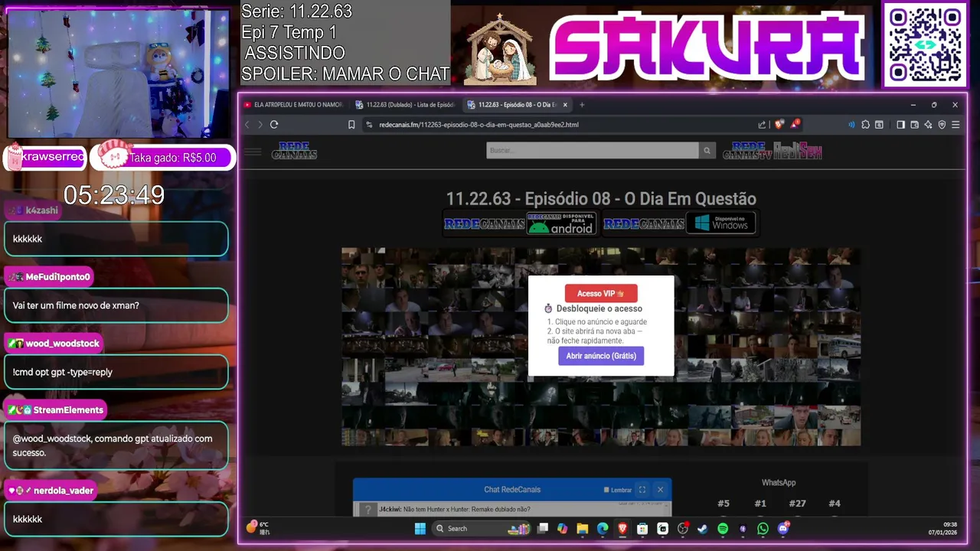Open Leo AI sparkle icon
This screenshot has height=551, width=980.
(x=928, y=125)
